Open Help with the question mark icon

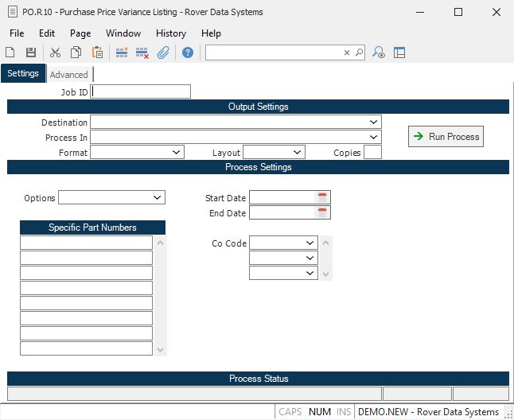coord(188,52)
